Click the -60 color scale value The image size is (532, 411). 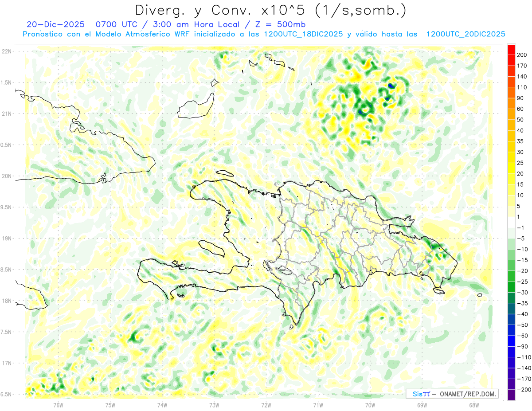click(522, 336)
